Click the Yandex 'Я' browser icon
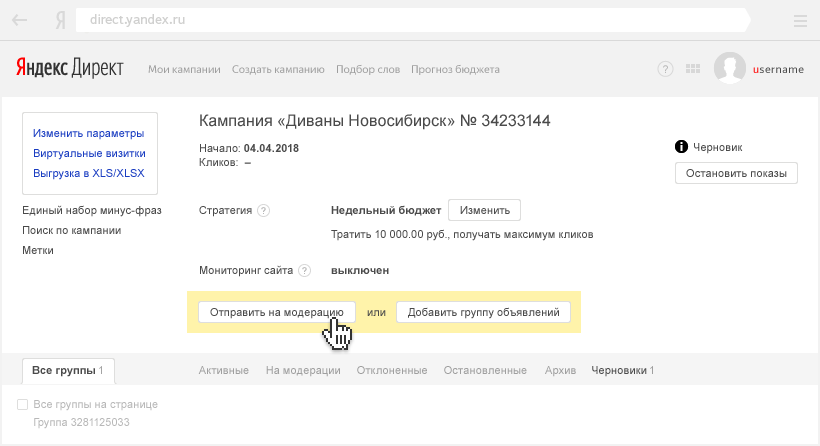This screenshot has height=446, width=820. tap(61, 20)
